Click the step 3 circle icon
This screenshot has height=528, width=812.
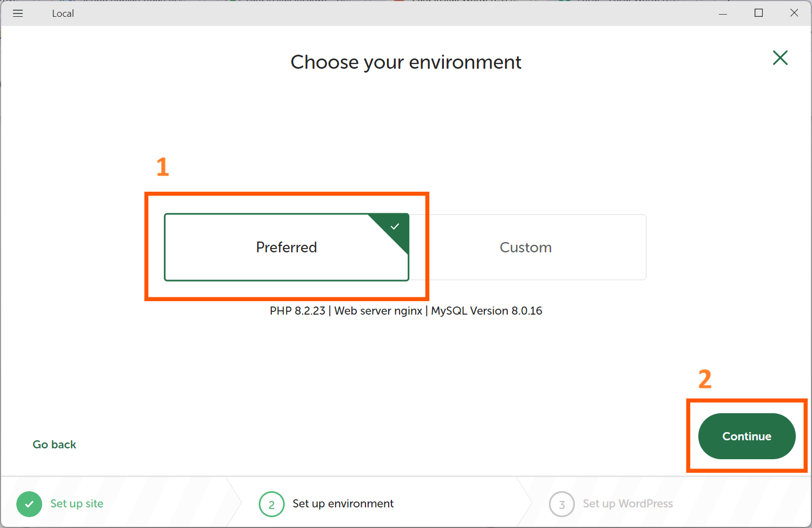coord(562,504)
